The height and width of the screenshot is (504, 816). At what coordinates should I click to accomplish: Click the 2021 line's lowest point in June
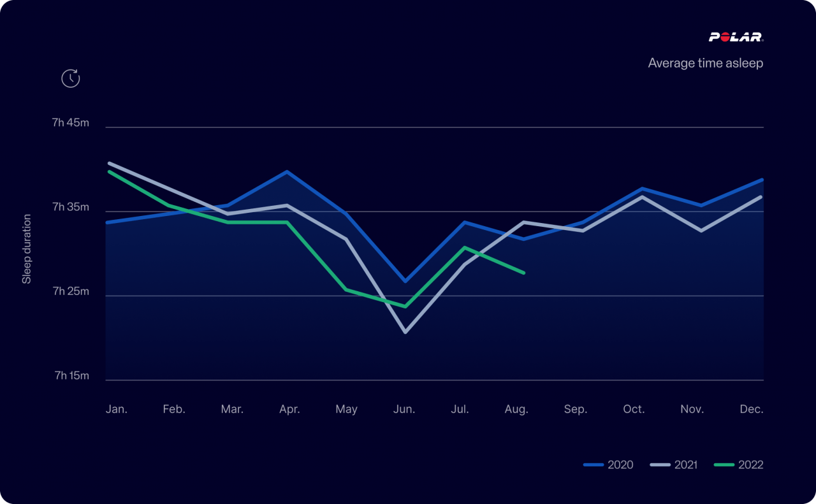point(405,332)
